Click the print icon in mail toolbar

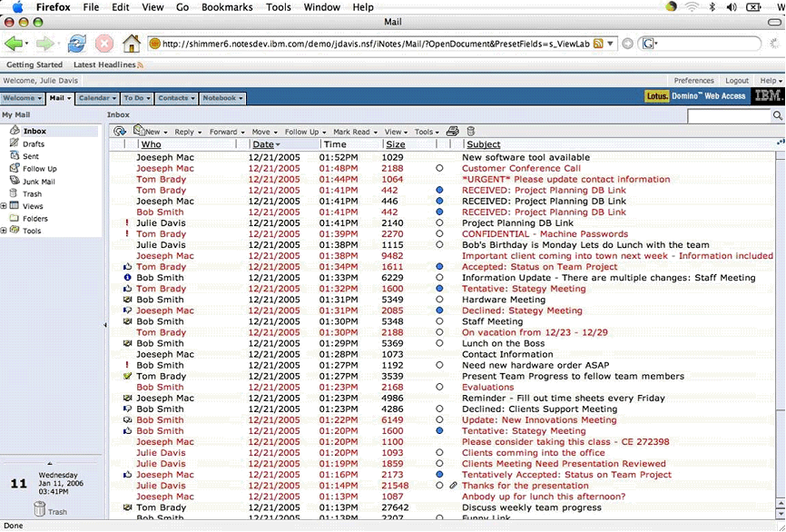pyautogui.click(x=452, y=132)
